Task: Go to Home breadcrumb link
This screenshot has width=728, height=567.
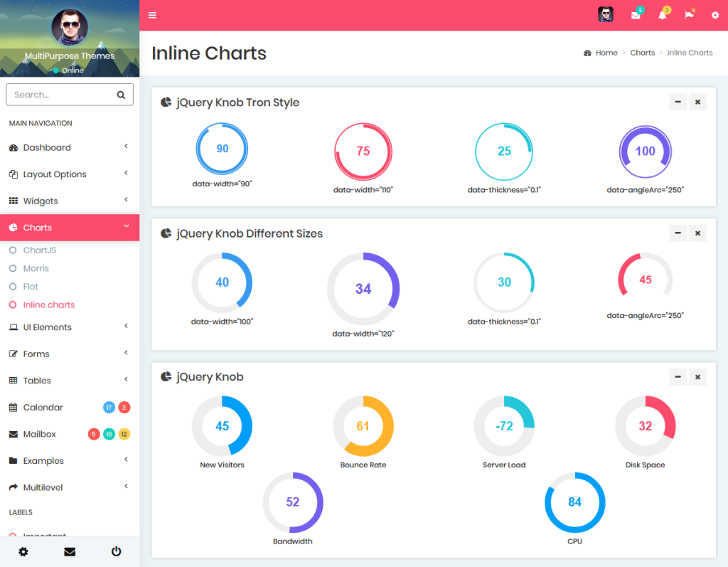Action: [606, 53]
